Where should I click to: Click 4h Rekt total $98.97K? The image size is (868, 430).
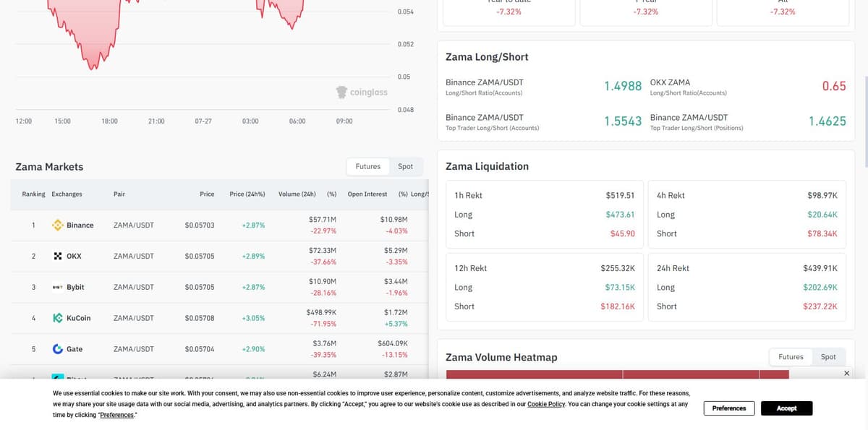822,195
